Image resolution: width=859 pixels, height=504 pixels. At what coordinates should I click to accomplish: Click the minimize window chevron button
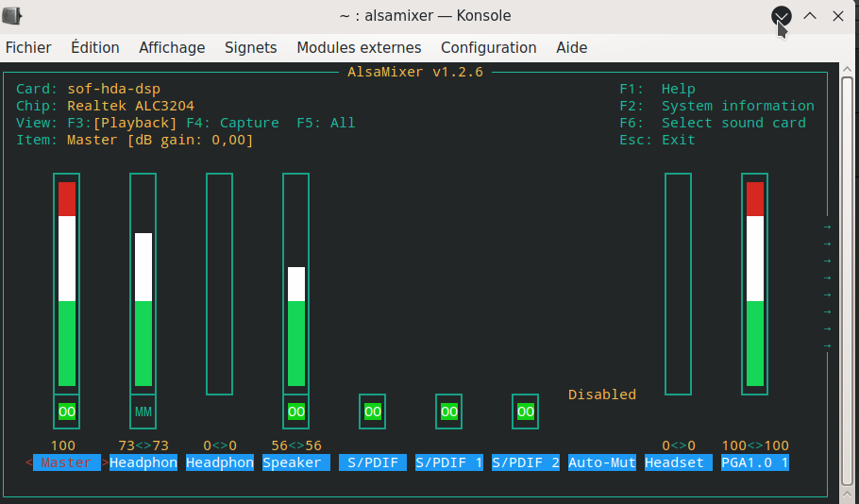point(782,16)
